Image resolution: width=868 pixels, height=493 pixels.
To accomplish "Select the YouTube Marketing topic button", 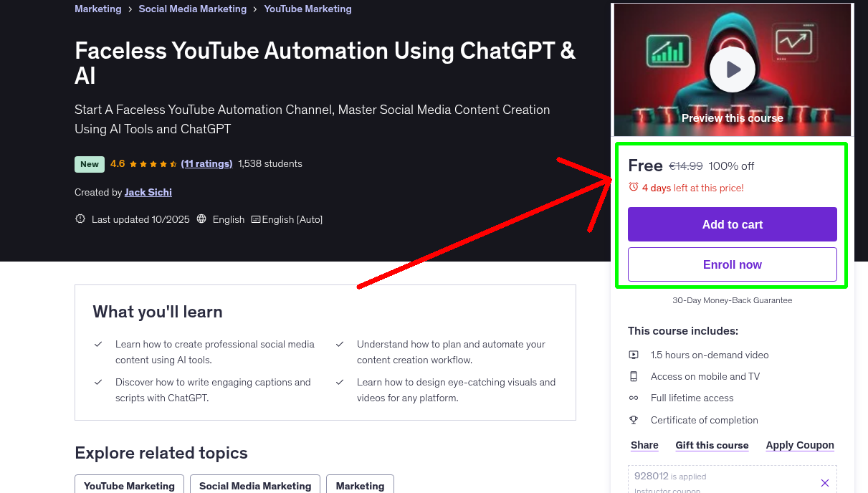I will click(x=129, y=485).
